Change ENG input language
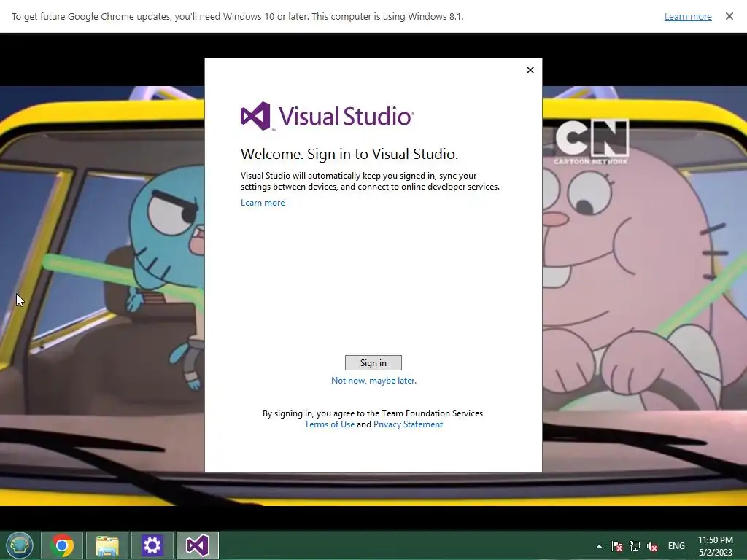 (676, 546)
